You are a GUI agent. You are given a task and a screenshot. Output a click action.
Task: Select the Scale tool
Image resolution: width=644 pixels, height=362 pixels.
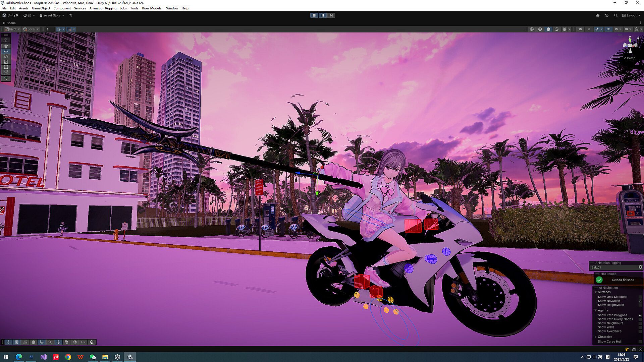(6, 62)
